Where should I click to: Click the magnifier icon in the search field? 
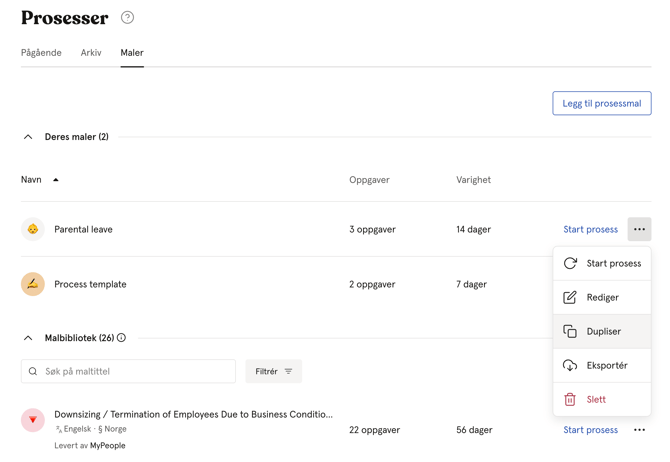33,371
